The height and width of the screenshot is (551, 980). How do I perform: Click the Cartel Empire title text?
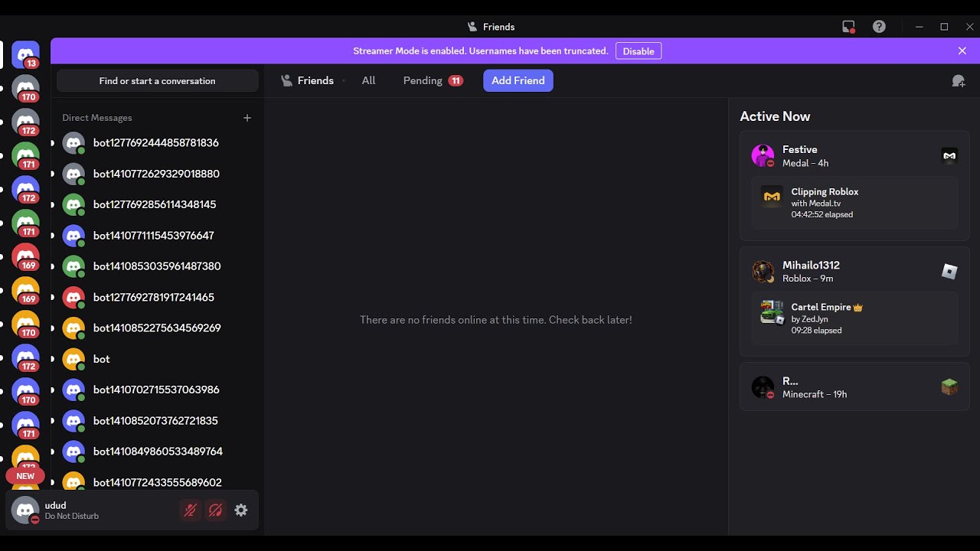[822, 307]
